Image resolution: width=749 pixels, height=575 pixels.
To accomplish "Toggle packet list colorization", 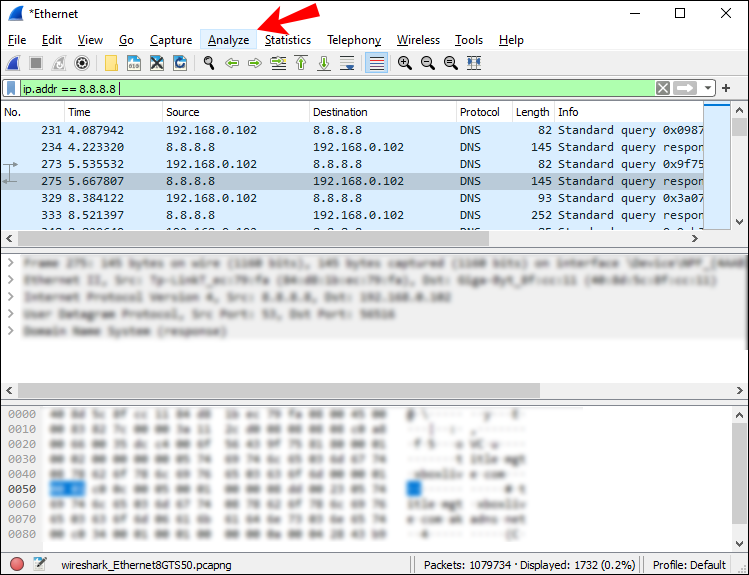I will tap(376, 63).
